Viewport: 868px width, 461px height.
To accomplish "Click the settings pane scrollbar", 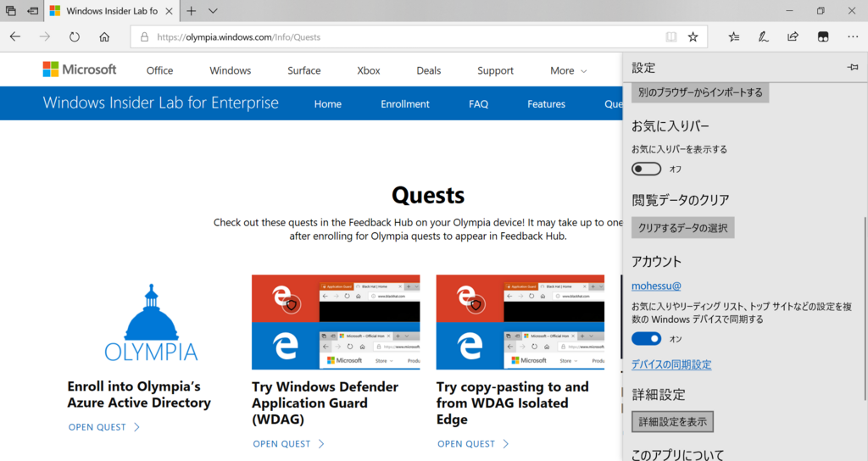I will (x=864, y=308).
